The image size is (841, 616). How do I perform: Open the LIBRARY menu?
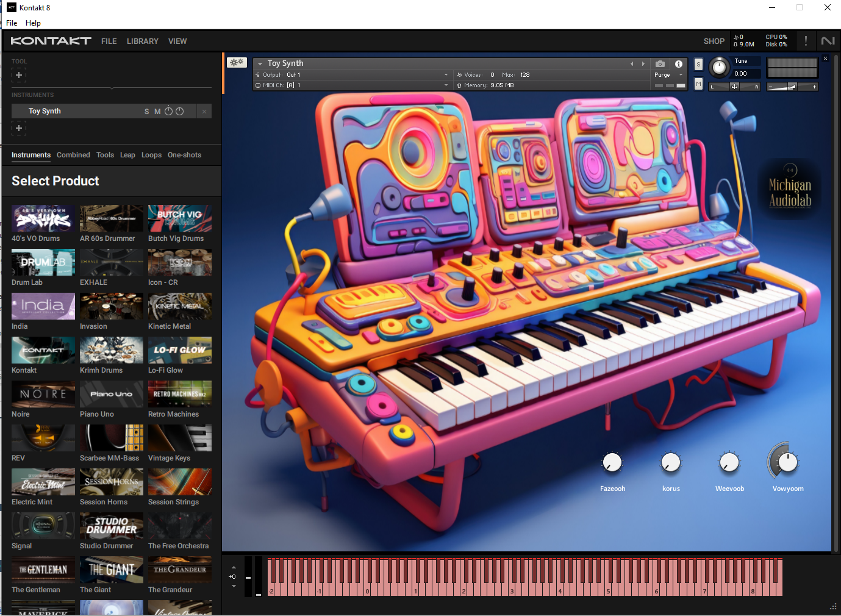[142, 41]
